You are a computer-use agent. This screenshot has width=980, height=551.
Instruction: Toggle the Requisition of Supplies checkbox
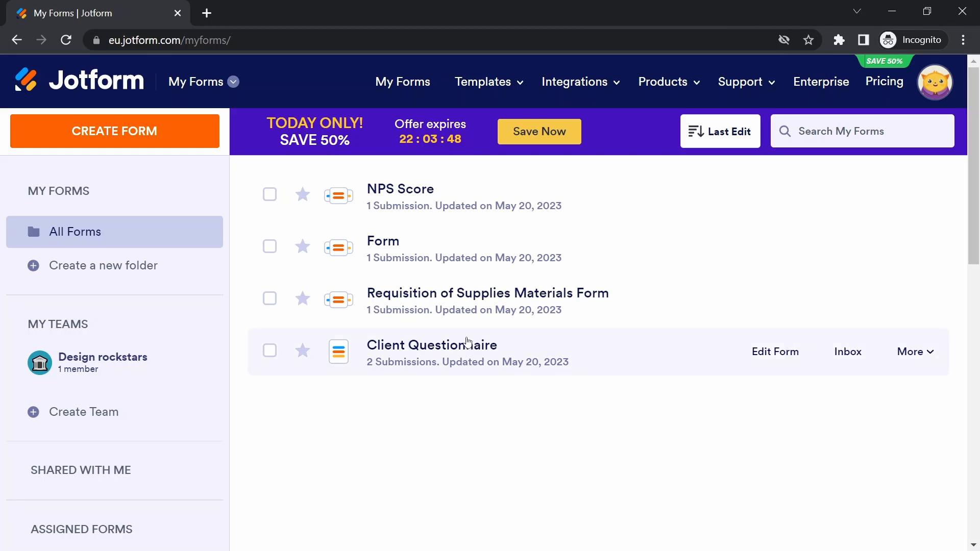tap(270, 298)
